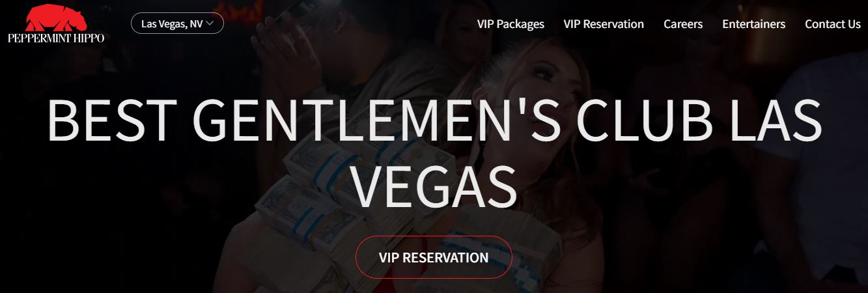Viewport: 868px width, 293px height.
Task: Click the red-outlined VIP RESERVATION button
Action: tap(434, 257)
